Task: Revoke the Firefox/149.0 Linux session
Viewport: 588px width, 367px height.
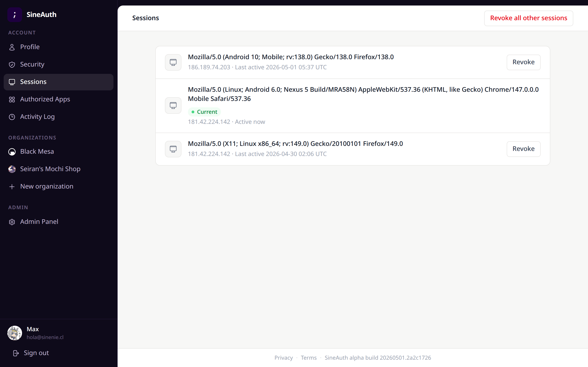Action: tap(523, 149)
